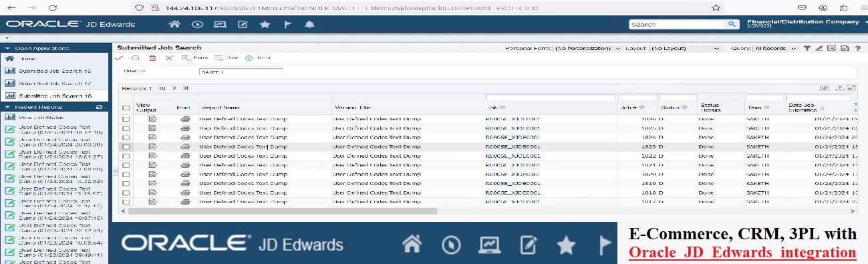Open the recent items clock icon in top bar
This screenshot has height=264, width=868.
197,24
